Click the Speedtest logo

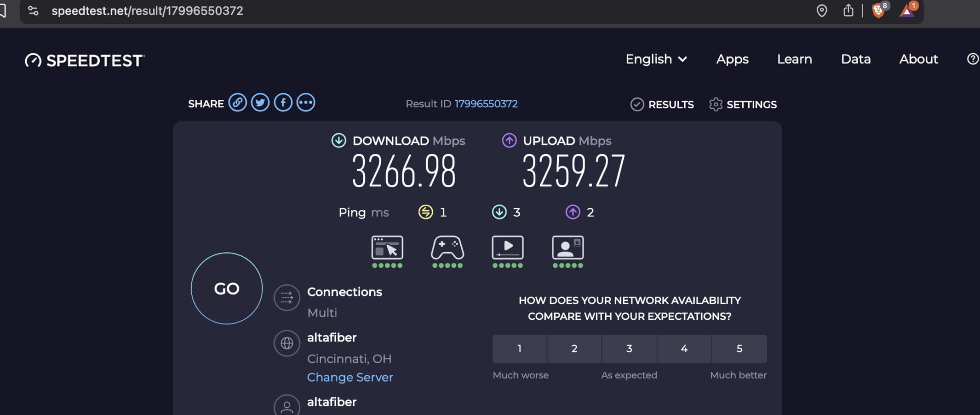[x=85, y=60]
